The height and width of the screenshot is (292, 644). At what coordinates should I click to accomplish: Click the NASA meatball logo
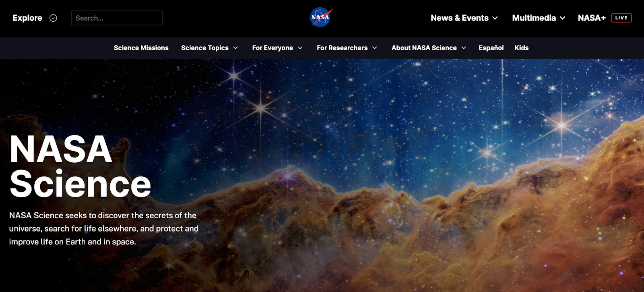[321, 18]
